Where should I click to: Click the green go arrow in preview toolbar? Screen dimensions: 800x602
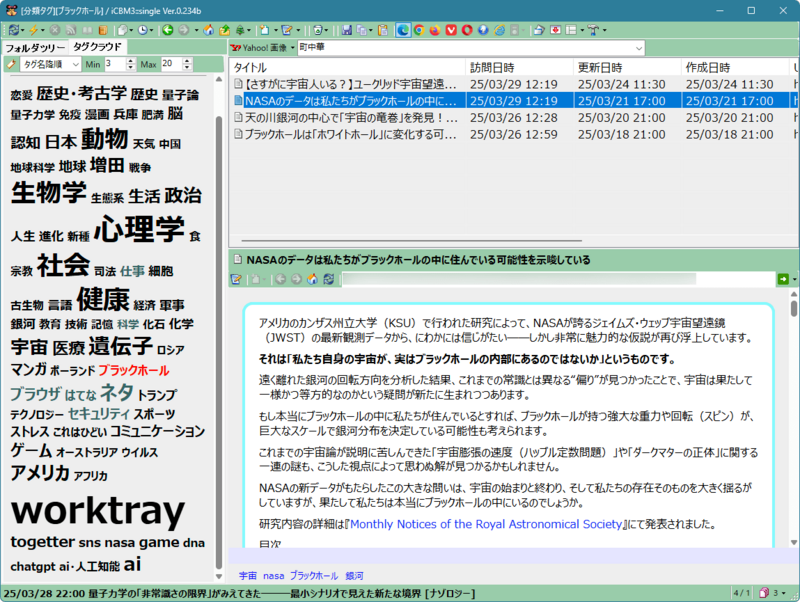click(x=783, y=279)
